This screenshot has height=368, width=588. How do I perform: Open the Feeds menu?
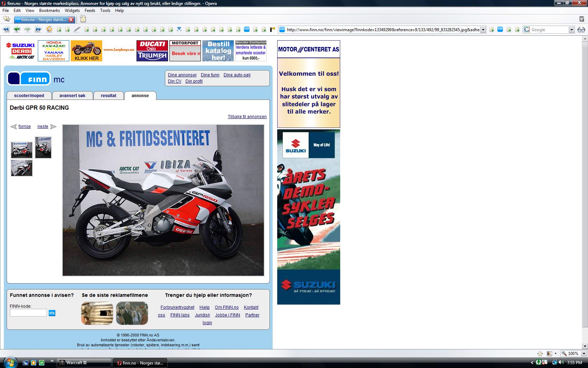click(x=90, y=11)
